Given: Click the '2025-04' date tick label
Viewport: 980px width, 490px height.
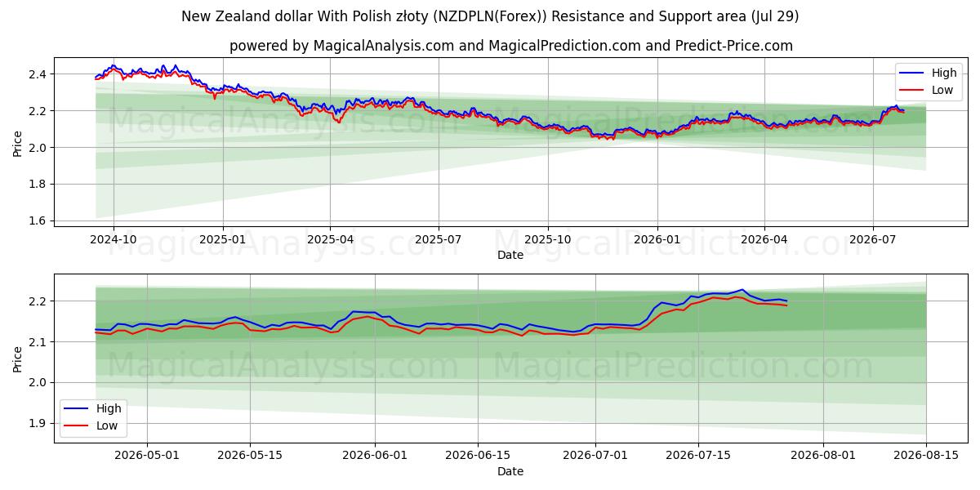Looking at the screenshot, I should tap(330, 241).
